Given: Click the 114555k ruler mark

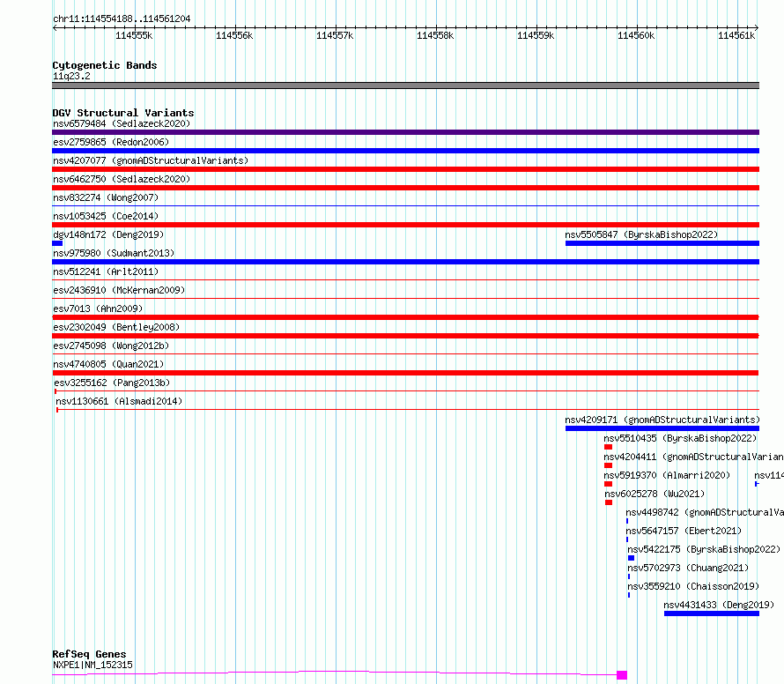Looking at the screenshot, I should click(x=134, y=35).
